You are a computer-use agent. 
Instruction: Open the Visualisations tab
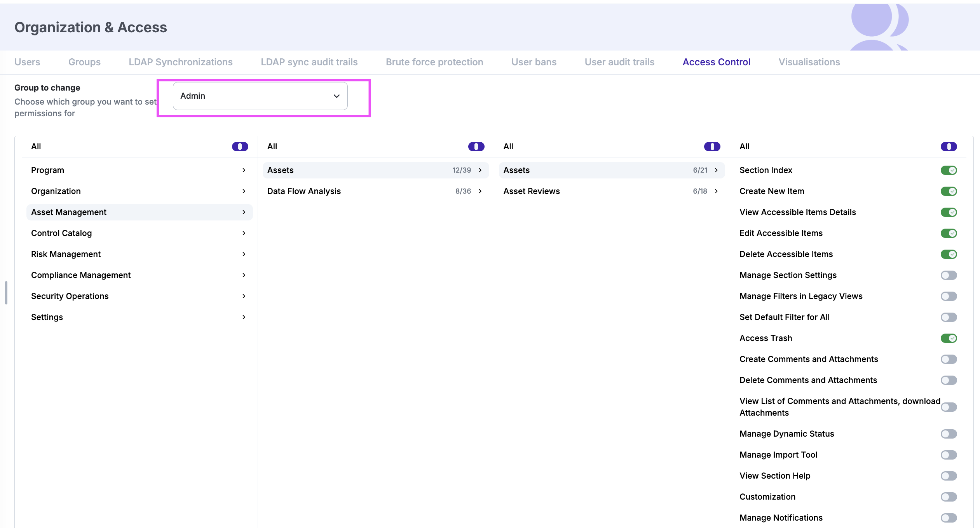point(809,62)
